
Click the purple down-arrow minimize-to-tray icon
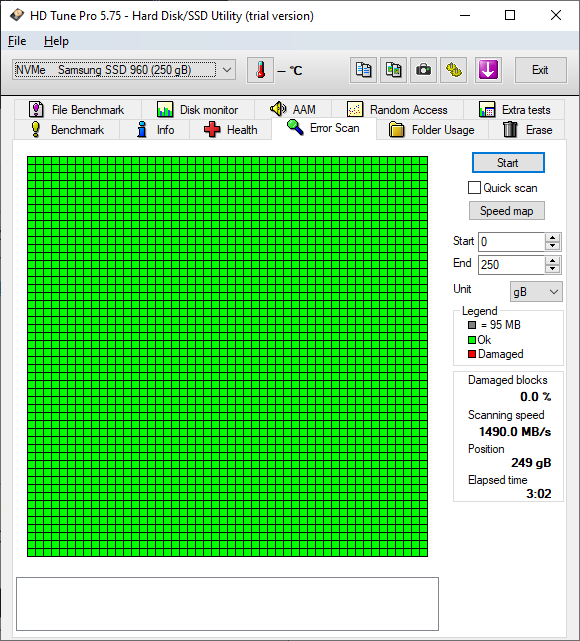[x=488, y=70]
